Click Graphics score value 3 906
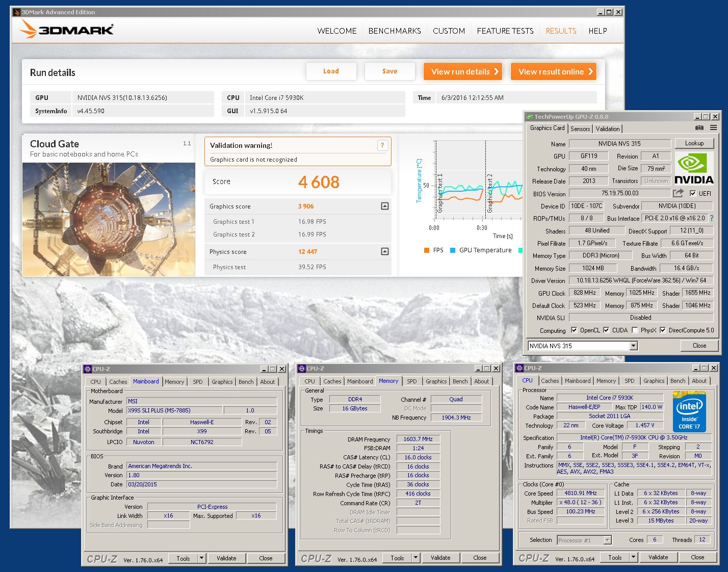This screenshot has width=728, height=572. pyautogui.click(x=306, y=206)
